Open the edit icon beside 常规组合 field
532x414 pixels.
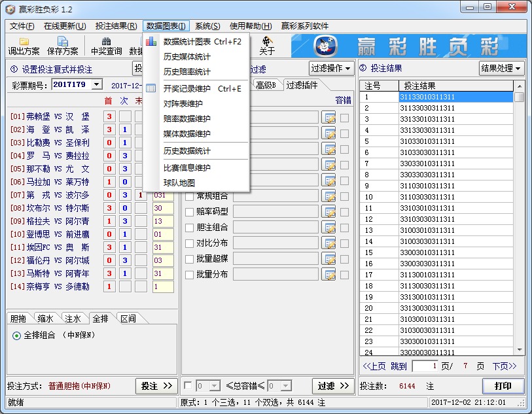330,196
